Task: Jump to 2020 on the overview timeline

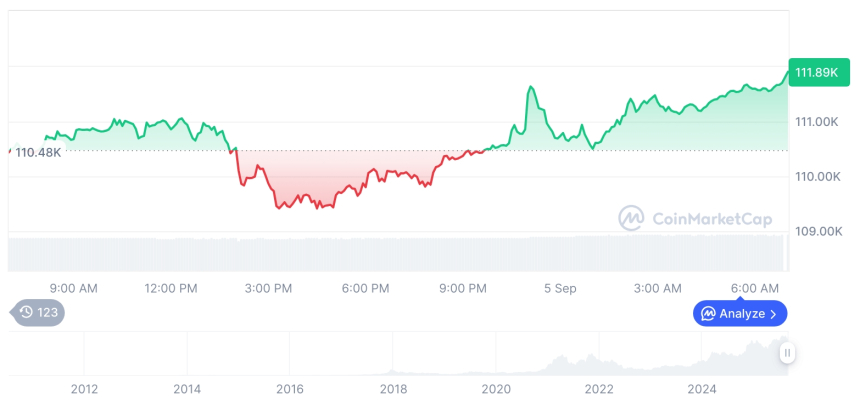Action: pyautogui.click(x=496, y=388)
